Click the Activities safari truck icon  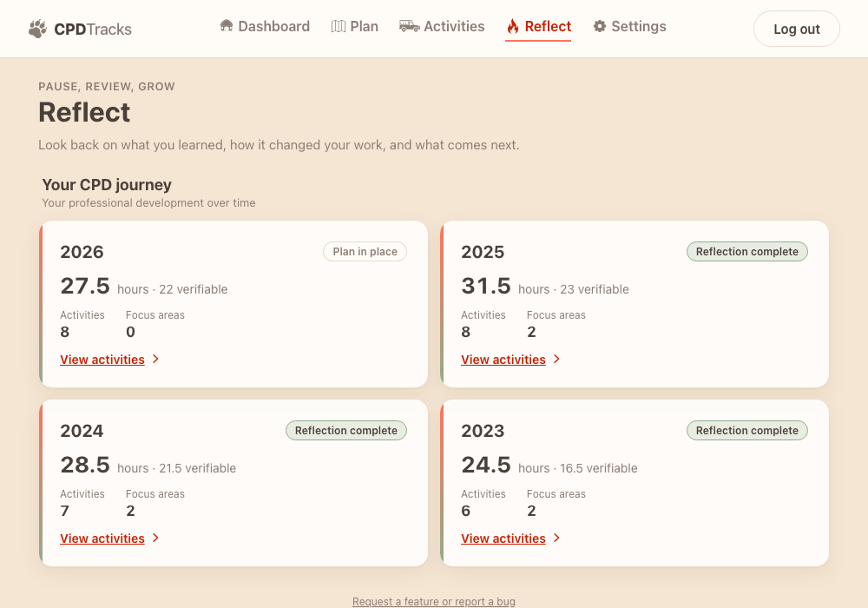(x=409, y=26)
